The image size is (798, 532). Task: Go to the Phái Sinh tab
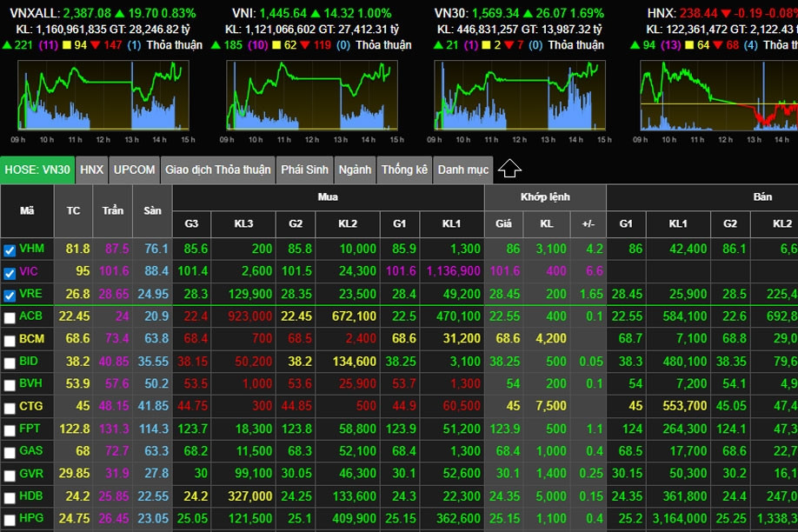point(303,170)
